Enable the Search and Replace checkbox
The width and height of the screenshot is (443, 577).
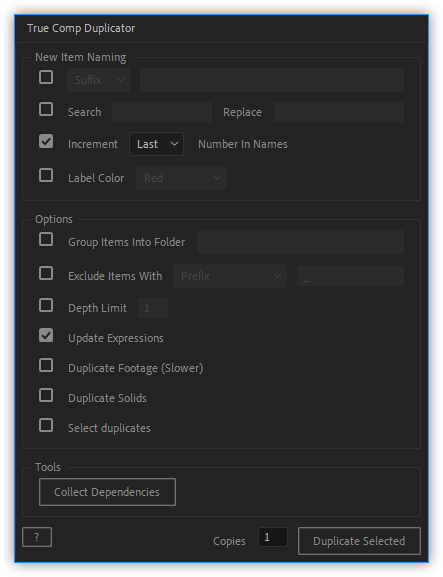[46, 109]
